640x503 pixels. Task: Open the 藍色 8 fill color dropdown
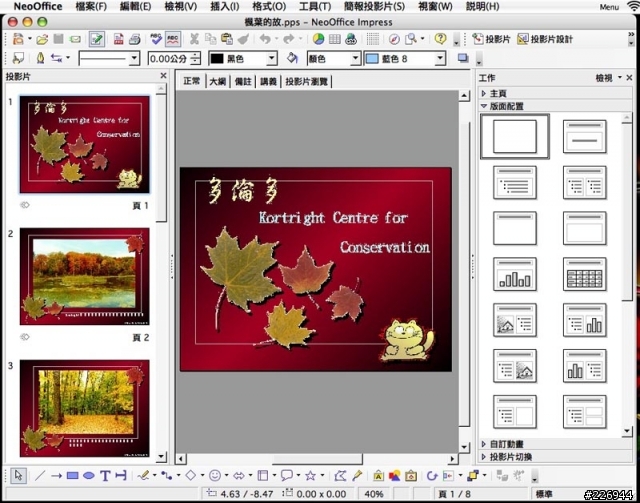[x=440, y=59]
